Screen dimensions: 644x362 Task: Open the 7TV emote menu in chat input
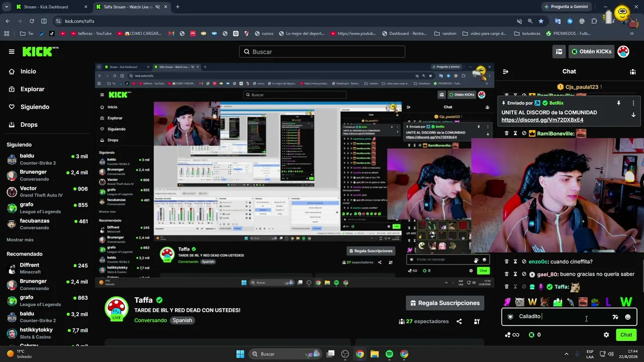pyautogui.click(x=615, y=317)
